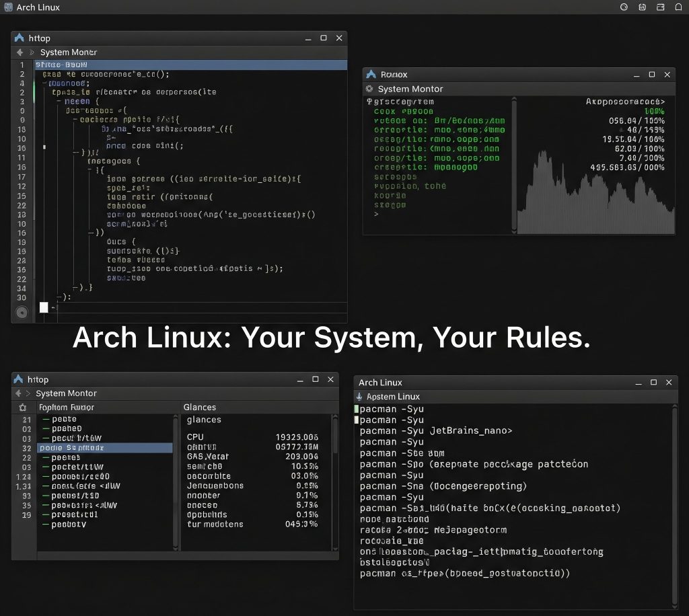The height and width of the screenshot is (616, 689).
Task: Select the System Montor tab in bottom htop window
Action: tap(67, 393)
